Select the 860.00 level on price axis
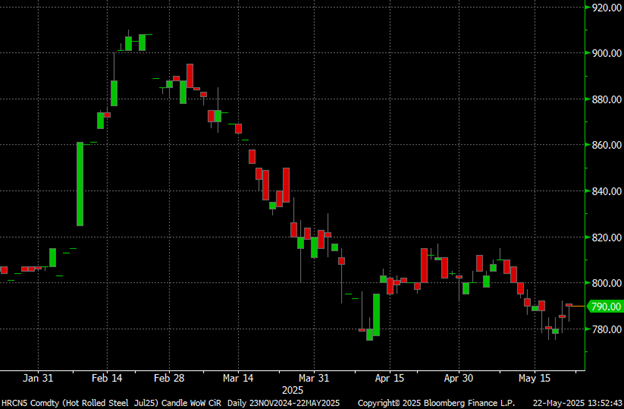 [x=606, y=145]
